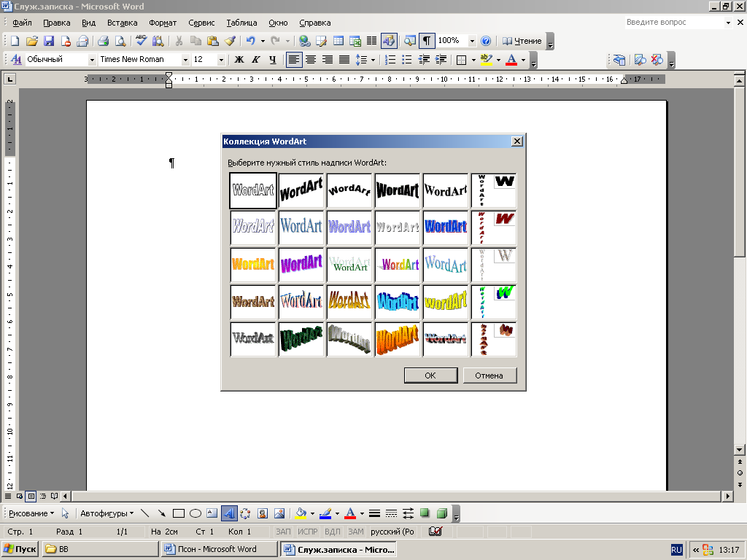Activate the Format Painter brush icon
The height and width of the screenshot is (560, 747).
pos(230,41)
